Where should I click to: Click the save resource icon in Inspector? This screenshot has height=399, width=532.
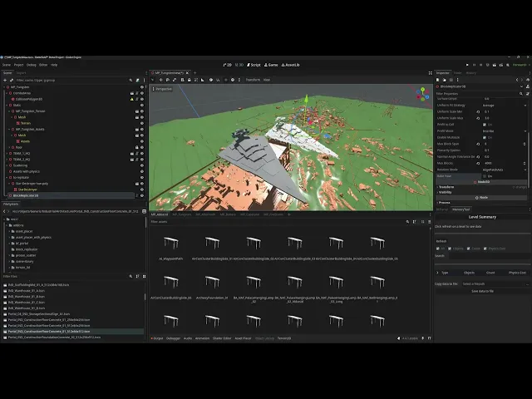coord(451,80)
